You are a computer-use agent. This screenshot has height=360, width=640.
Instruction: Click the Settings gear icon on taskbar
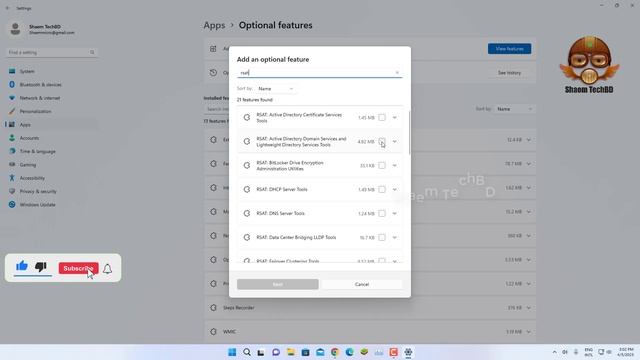pyautogui.click(x=408, y=352)
